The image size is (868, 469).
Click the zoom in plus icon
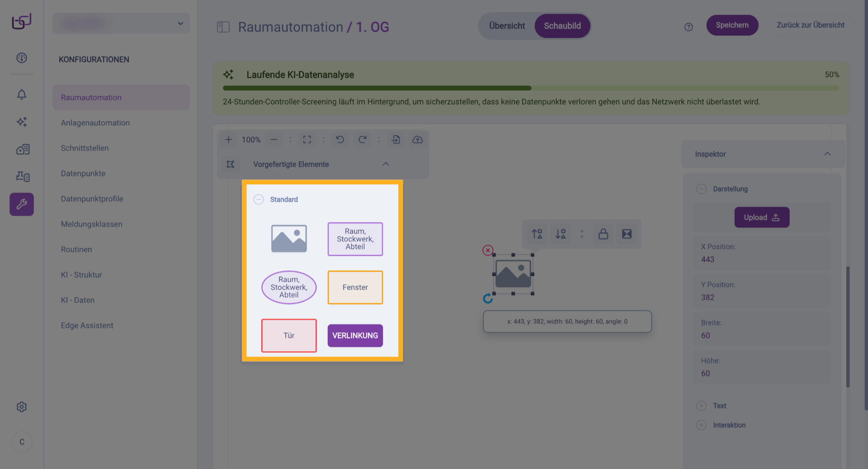tap(228, 140)
